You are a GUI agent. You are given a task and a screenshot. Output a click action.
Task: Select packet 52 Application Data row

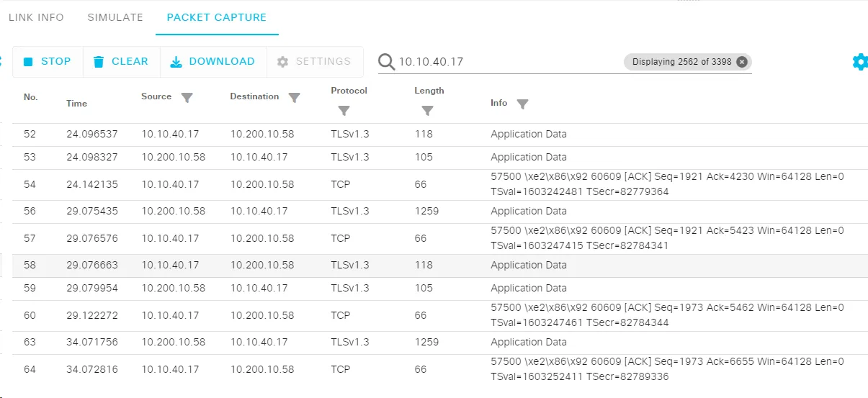(x=439, y=135)
